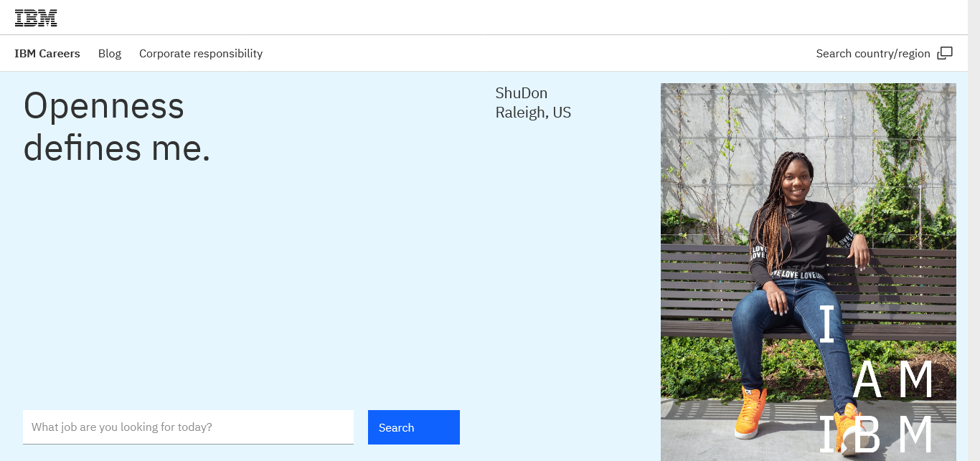
Task: Click the IBM logo in the header
Action: pyautogui.click(x=36, y=18)
